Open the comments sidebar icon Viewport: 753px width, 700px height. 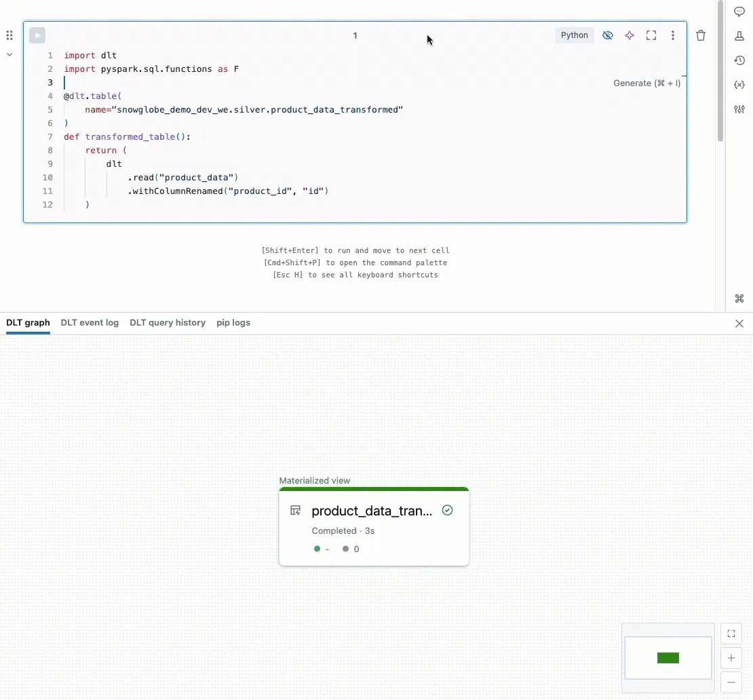(739, 12)
